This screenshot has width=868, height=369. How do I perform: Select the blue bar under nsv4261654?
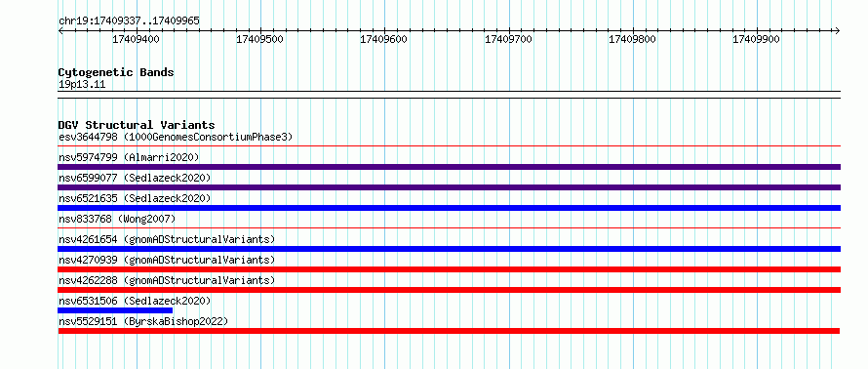(449, 249)
